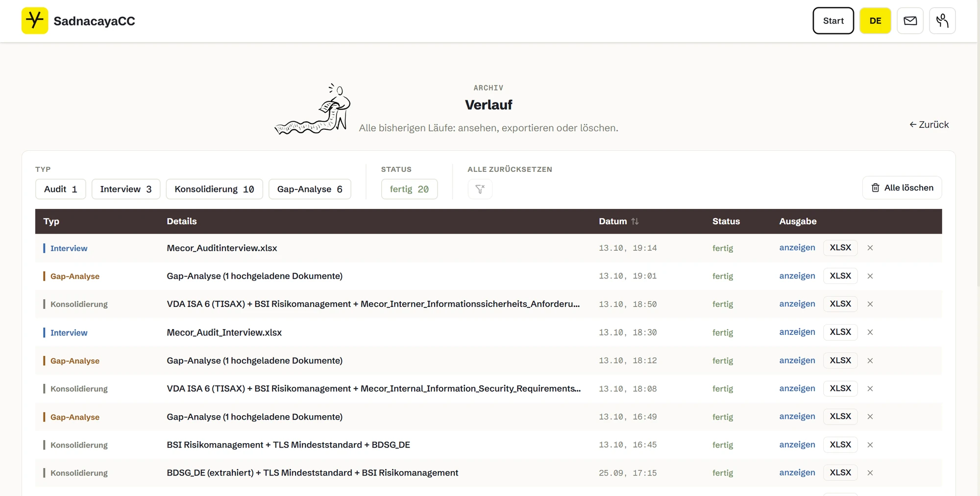Export XLSX for BSI Risikomanagement + TLS row

tap(840, 445)
